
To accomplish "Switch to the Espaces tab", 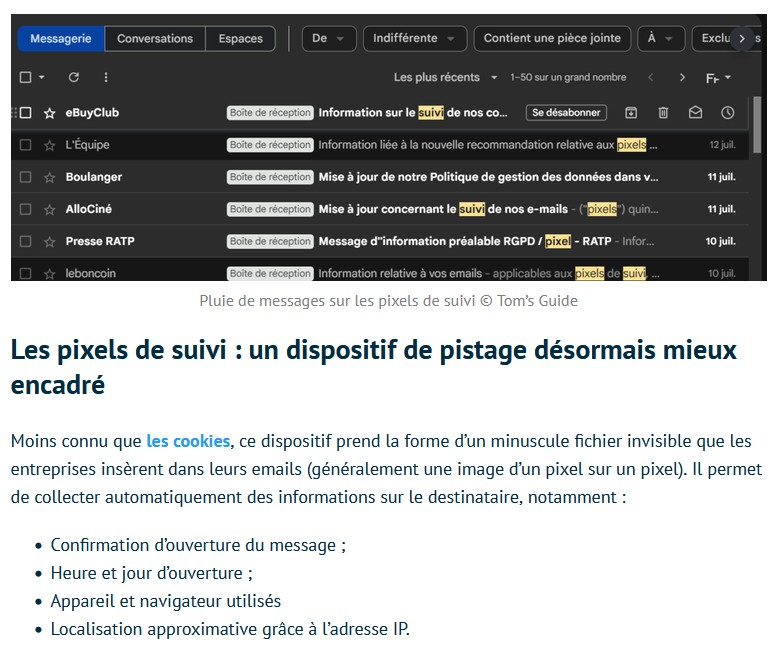I will coord(240,39).
